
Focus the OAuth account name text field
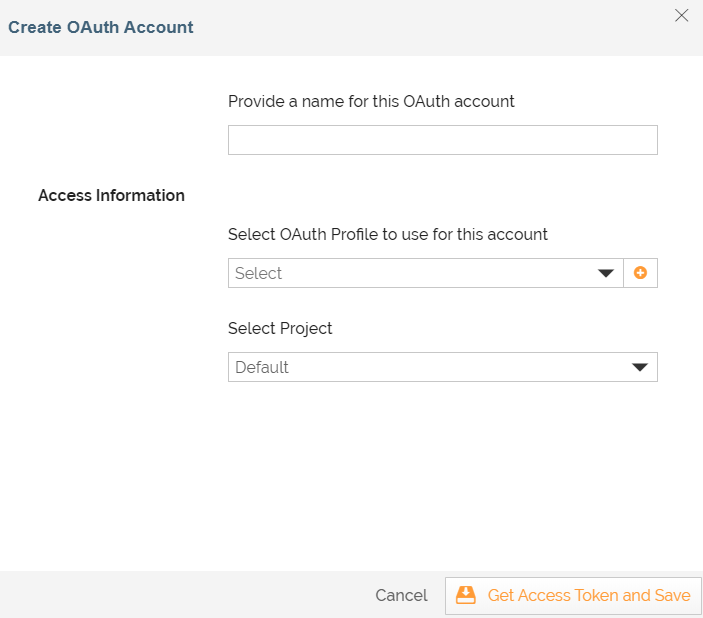click(442, 140)
